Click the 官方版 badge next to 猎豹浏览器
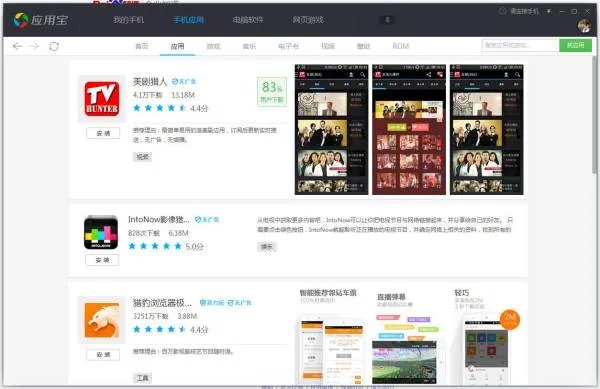The width and height of the screenshot is (600, 389). 212,303
